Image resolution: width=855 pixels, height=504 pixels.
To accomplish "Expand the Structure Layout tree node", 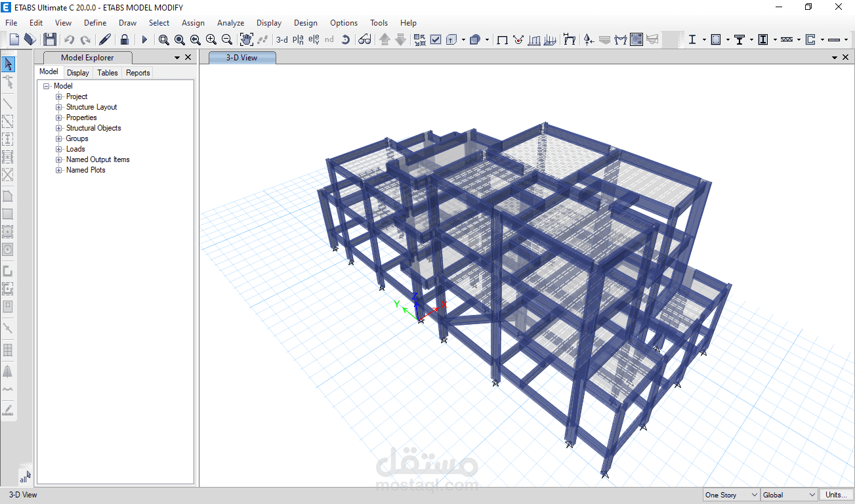I will pyautogui.click(x=59, y=107).
